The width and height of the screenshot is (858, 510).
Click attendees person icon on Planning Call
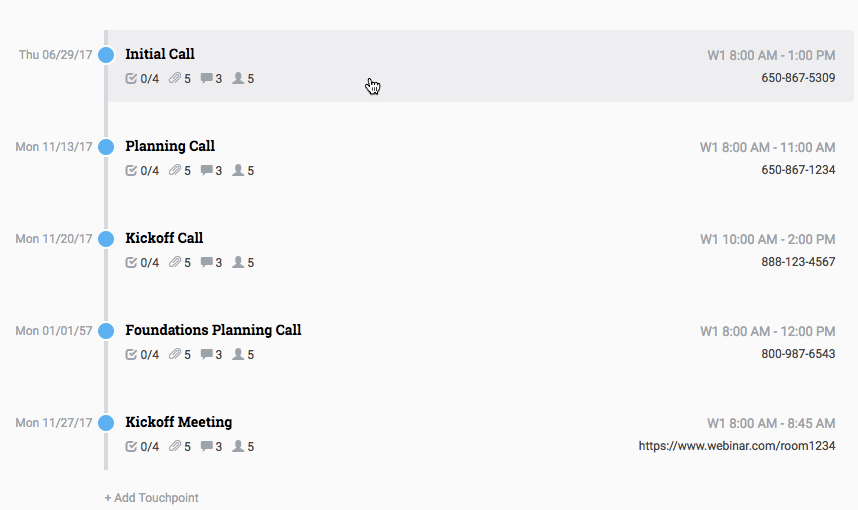(x=238, y=171)
